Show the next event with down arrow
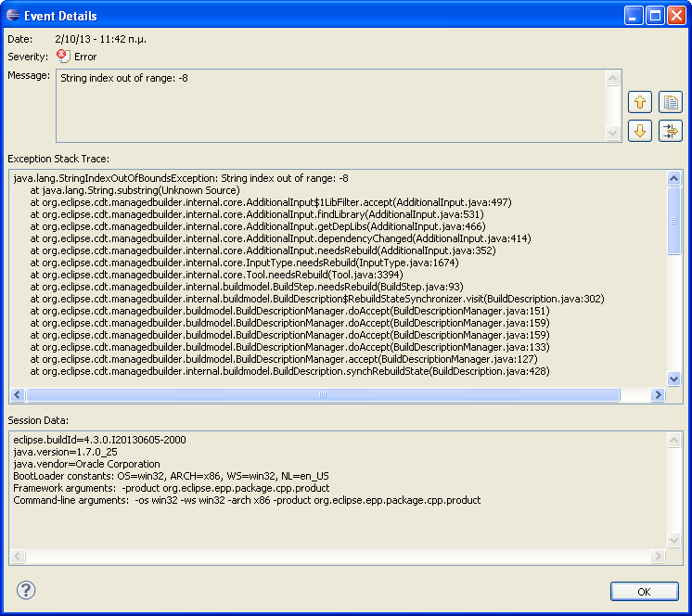Screen dimensions: 692x616 639,131
